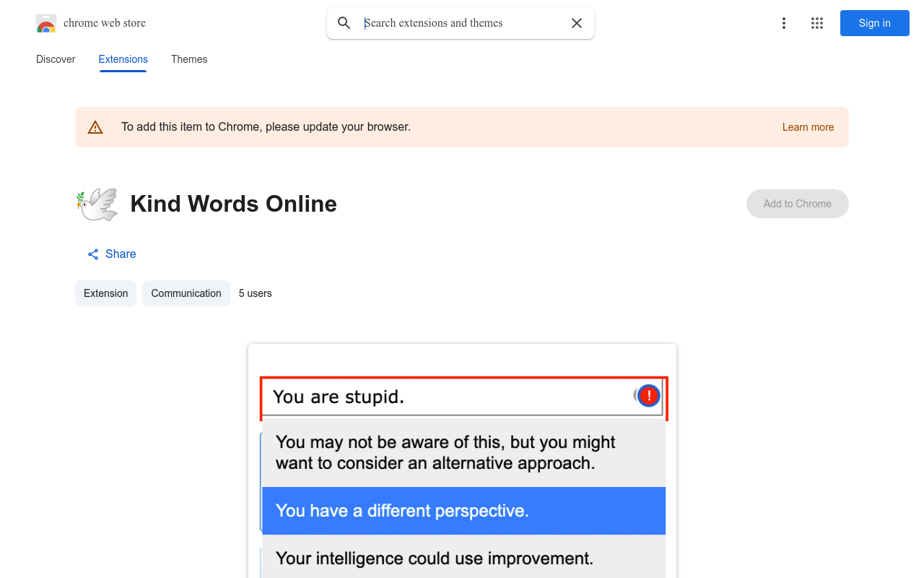This screenshot has width=924, height=578.
Task: Open the Learn more link
Action: point(808,127)
